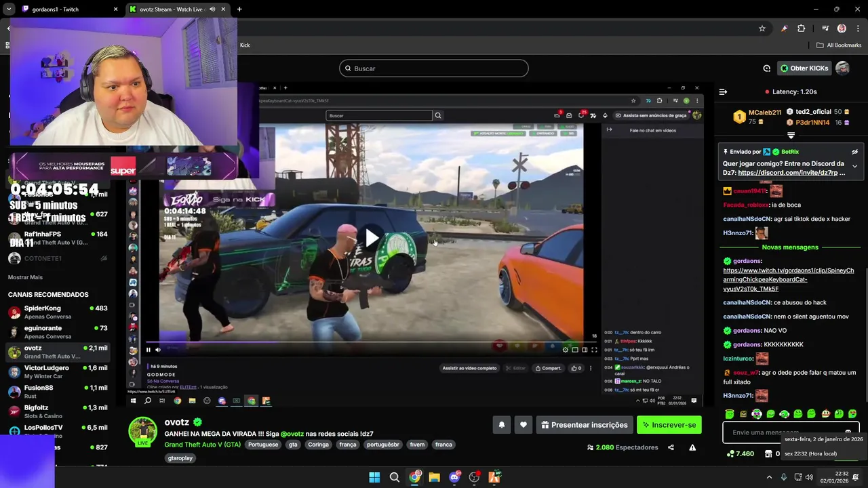
Task: Open the KICKs coin icon near Obter
Action: click(x=767, y=68)
